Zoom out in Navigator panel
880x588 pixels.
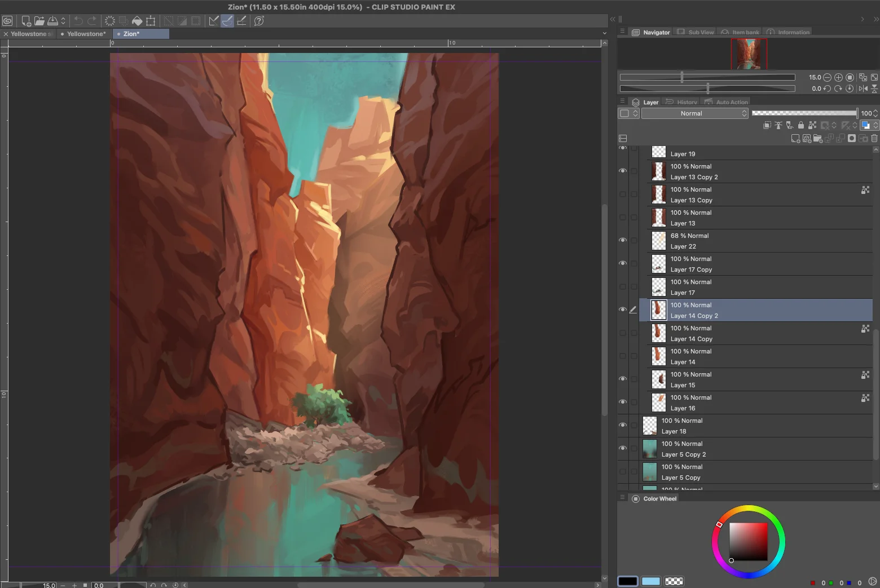pos(827,77)
